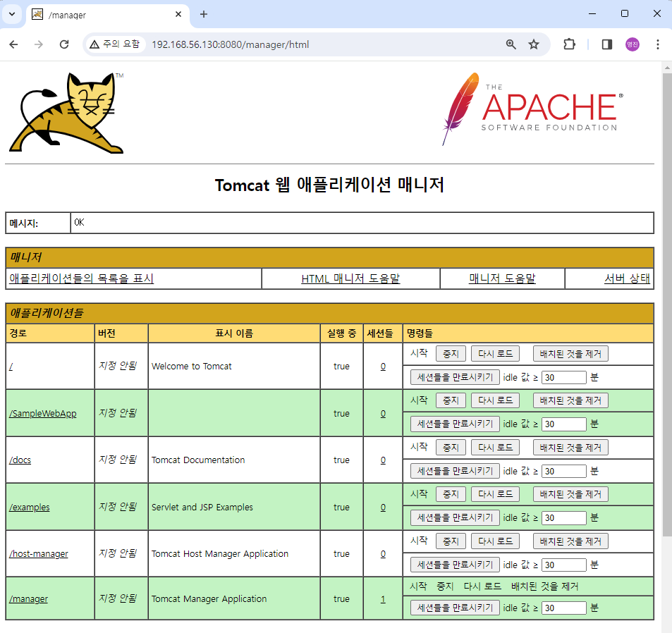Click the idle value field for /docs
The height and width of the screenshot is (633, 672).
tap(564, 471)
